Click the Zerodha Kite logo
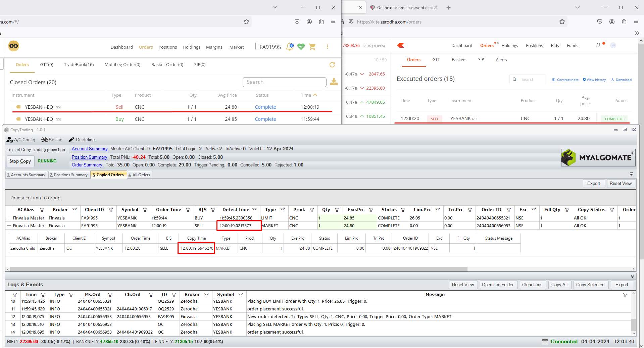The height and width of the screenshot is (348, 644). [x=401, y=45]
